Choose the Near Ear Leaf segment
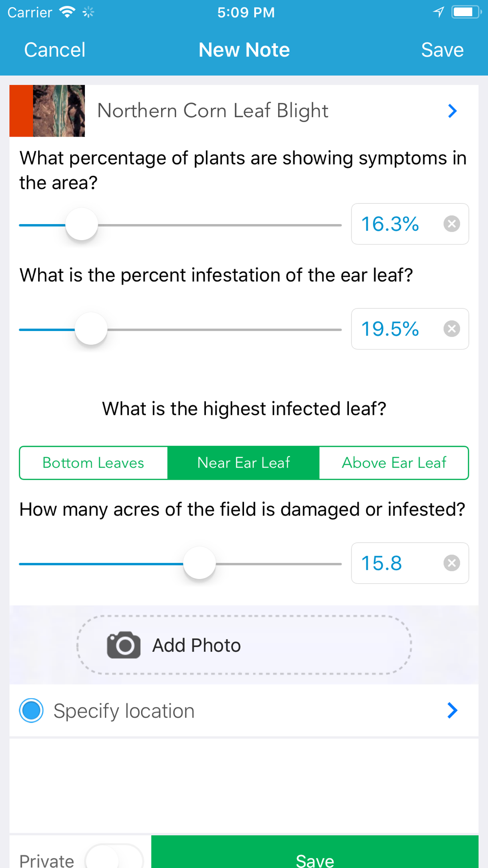This screenshot has height=868, width=488. pyautogui.click(x=244, y=463)
